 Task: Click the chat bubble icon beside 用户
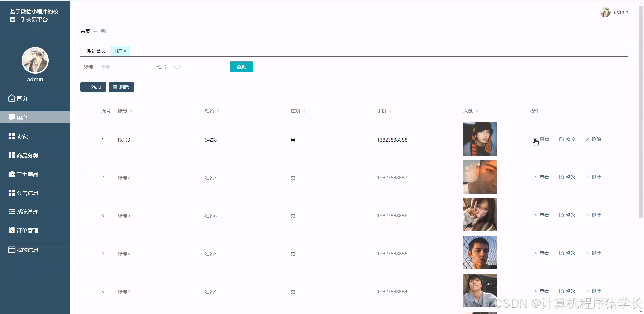12,117
